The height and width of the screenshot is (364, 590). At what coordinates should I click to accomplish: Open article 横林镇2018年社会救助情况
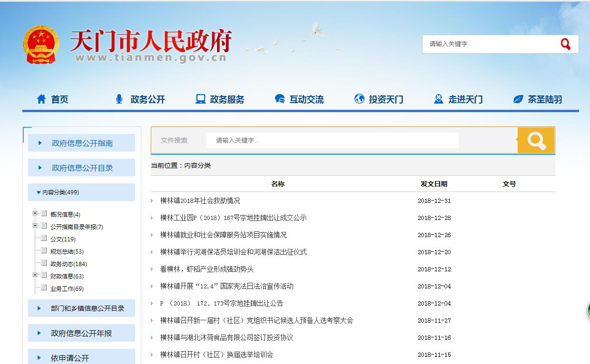click(200, 201)
